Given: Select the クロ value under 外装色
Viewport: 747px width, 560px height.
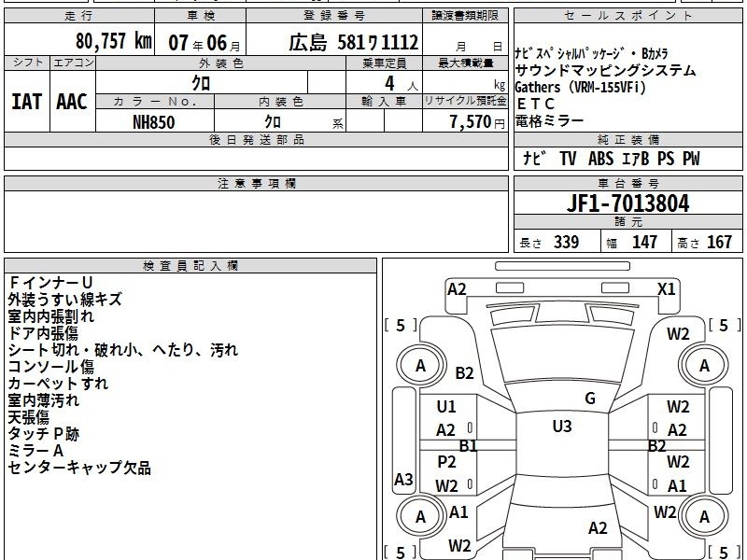Looking at the screenshot, I should pos(201,83).
